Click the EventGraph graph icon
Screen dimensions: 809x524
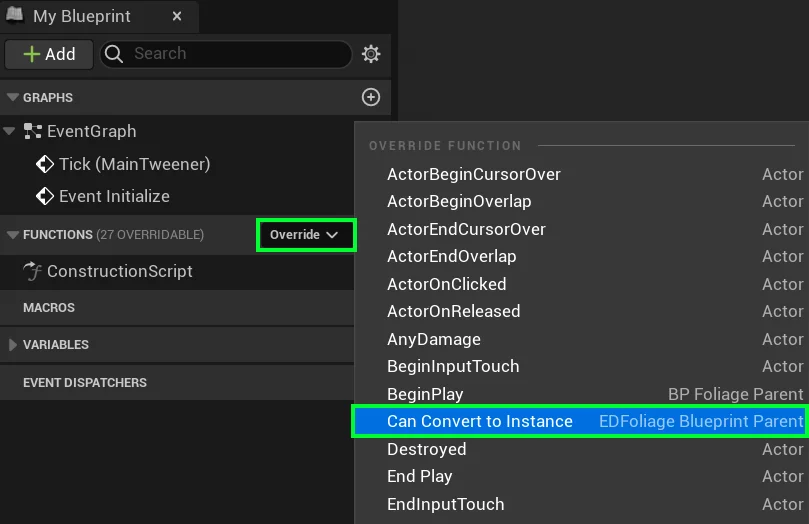33,131
